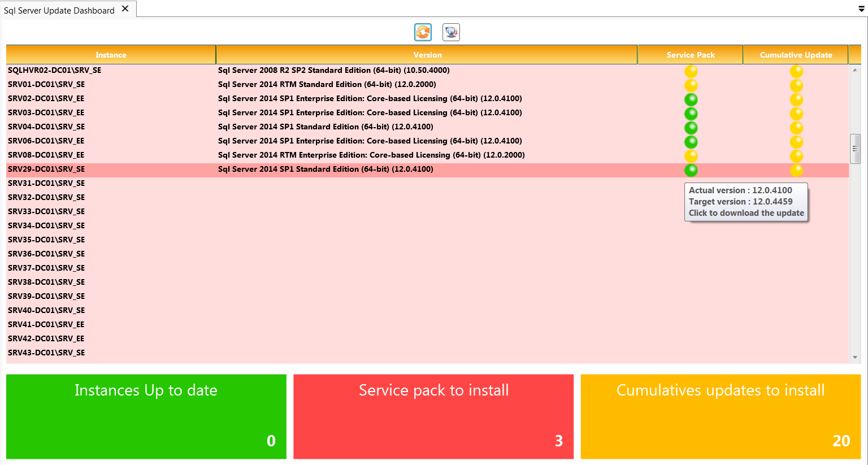Select instance SQLHVR02-DC01\SRV_SE
This screenshot has height=465, width=868.
tap(55, 70)
